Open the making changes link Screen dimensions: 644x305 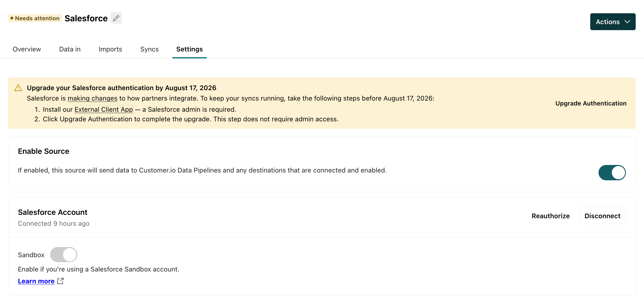coord(92,98)
